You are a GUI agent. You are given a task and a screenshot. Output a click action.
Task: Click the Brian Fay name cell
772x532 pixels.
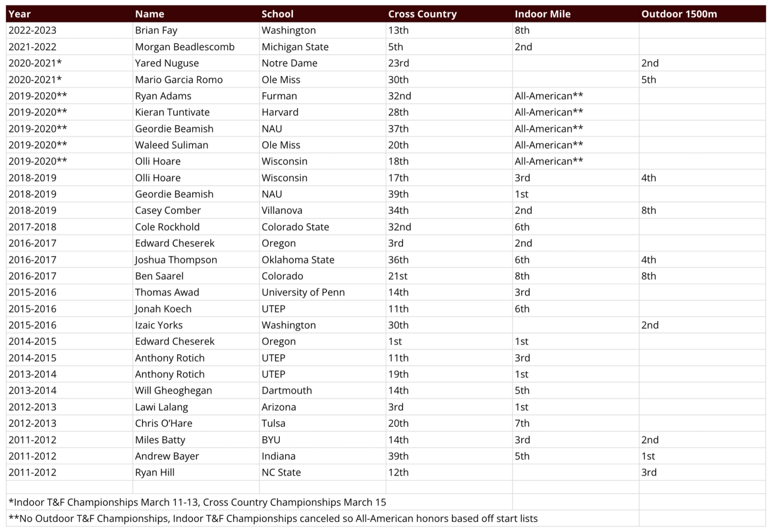pyautogui.click(x=196, y=30)
